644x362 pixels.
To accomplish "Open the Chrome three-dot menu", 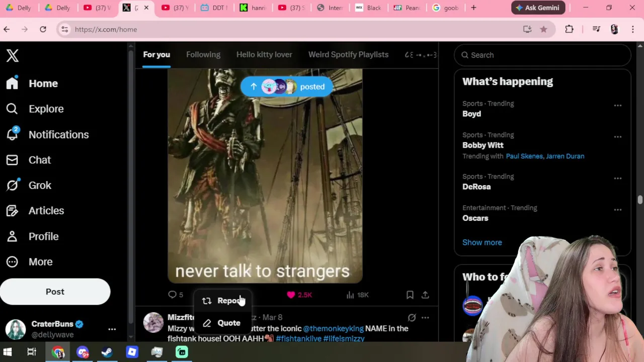I will tap(632, 29).
